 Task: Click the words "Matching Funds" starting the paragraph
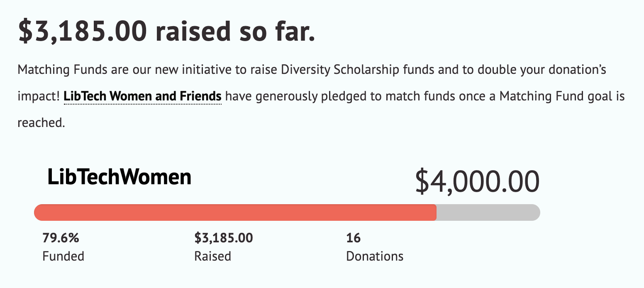pyautogui.click(x=63, y=70)
